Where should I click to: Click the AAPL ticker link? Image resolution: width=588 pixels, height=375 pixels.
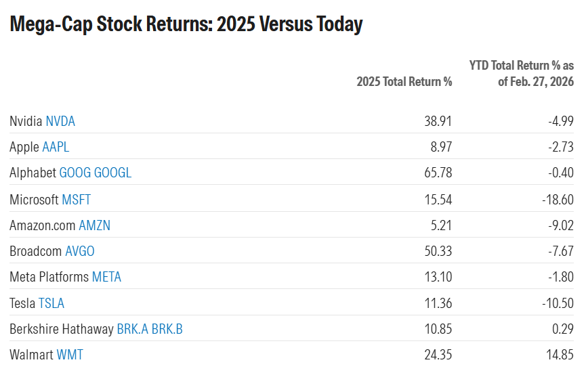(56, 148)
